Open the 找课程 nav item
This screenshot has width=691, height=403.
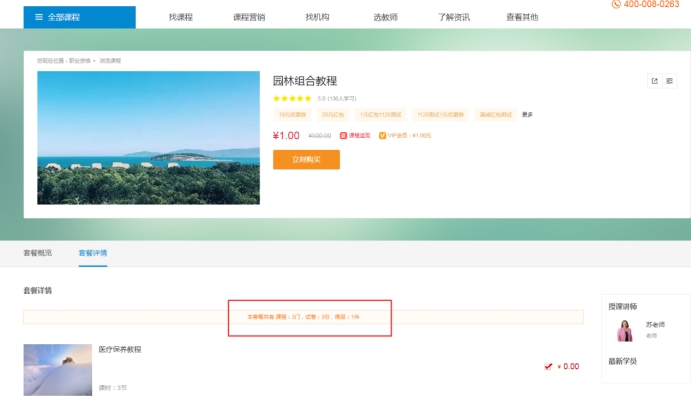181,17
